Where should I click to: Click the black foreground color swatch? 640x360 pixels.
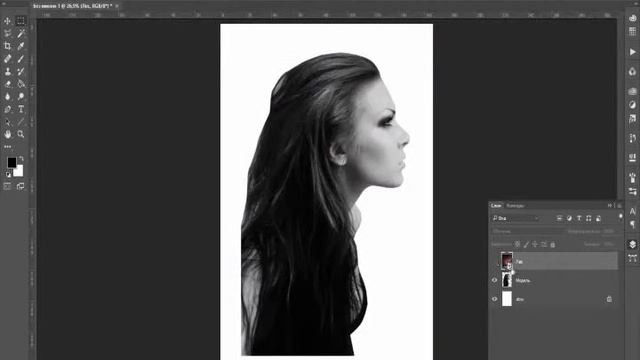point(11,162)
